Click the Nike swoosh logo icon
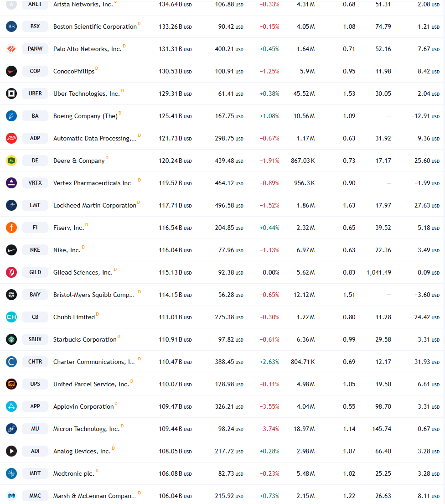Screen dimensions: 445x504 click(x=11, y=250)
